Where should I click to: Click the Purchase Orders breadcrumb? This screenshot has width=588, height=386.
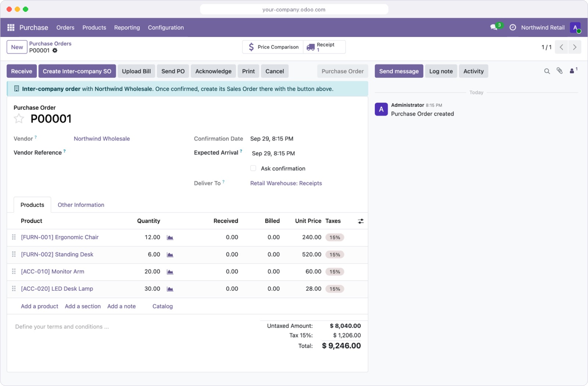pos(50,43)
